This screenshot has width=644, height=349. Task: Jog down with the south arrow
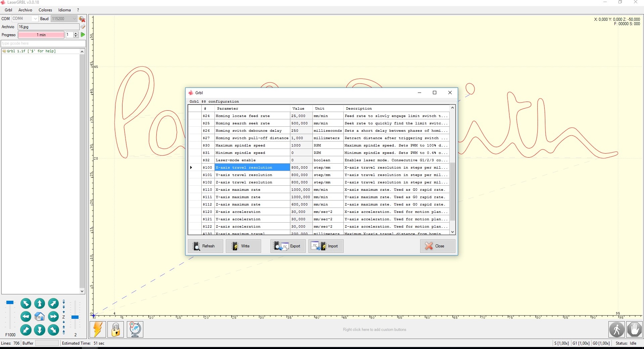(40, 330)
